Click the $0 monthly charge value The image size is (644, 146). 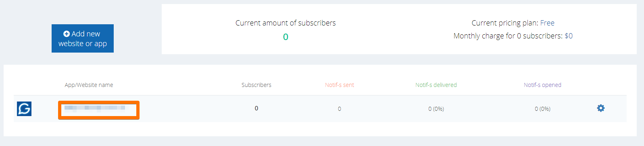coord(569,36)
